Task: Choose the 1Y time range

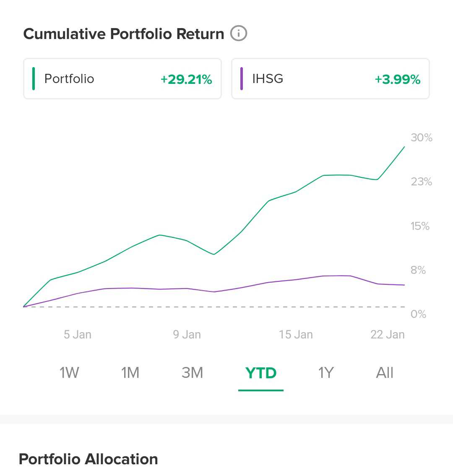Action: tap(326, 372)
